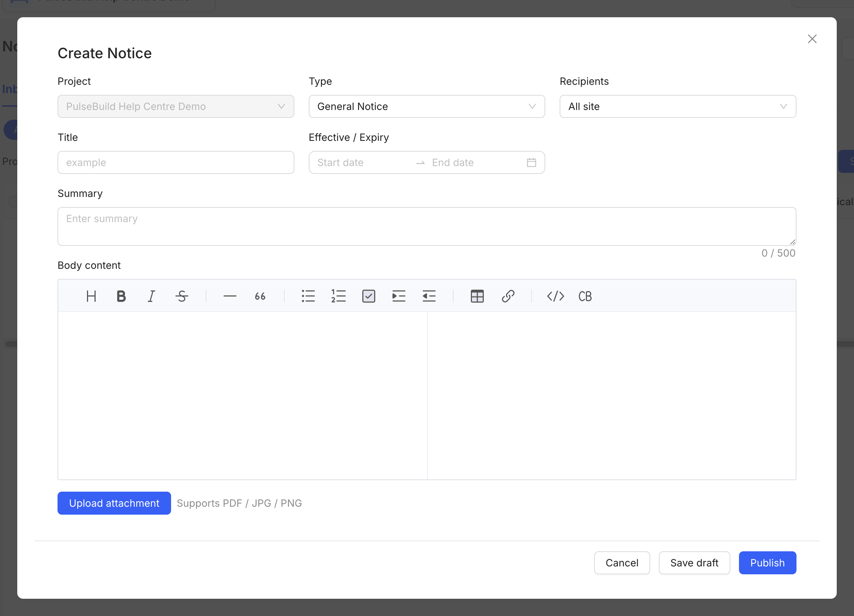The height and width of the screenshot is (616, 854).
Task: Click Save draft
Action: pyautogui.click(x=694, y=563)
